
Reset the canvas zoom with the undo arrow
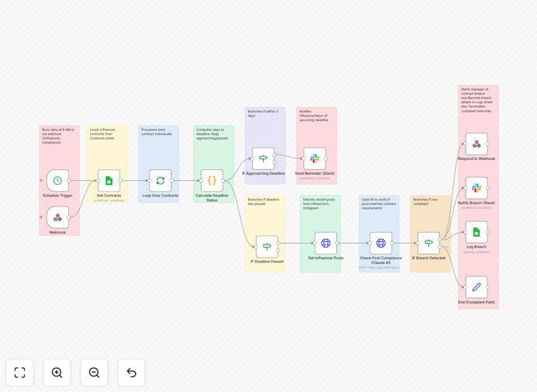point(131,373)
